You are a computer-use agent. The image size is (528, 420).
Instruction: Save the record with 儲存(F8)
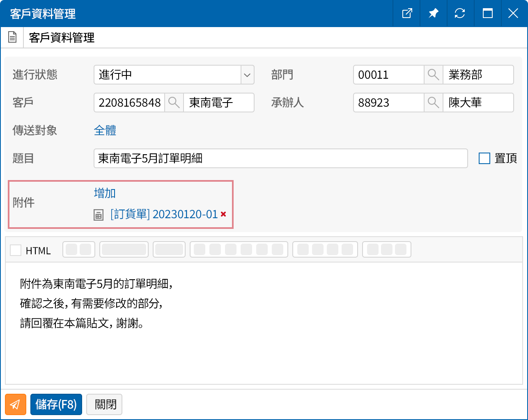point(56,404)
